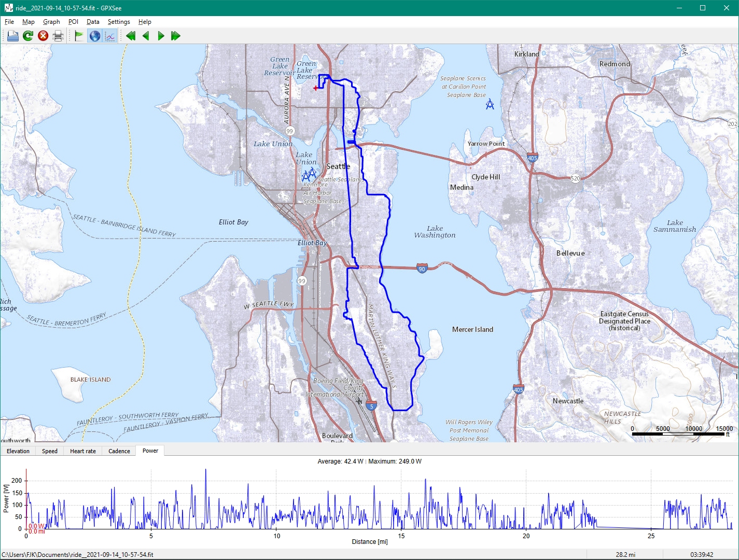
Task: Click the Open file toolbar icon
Action: [13, 36]
